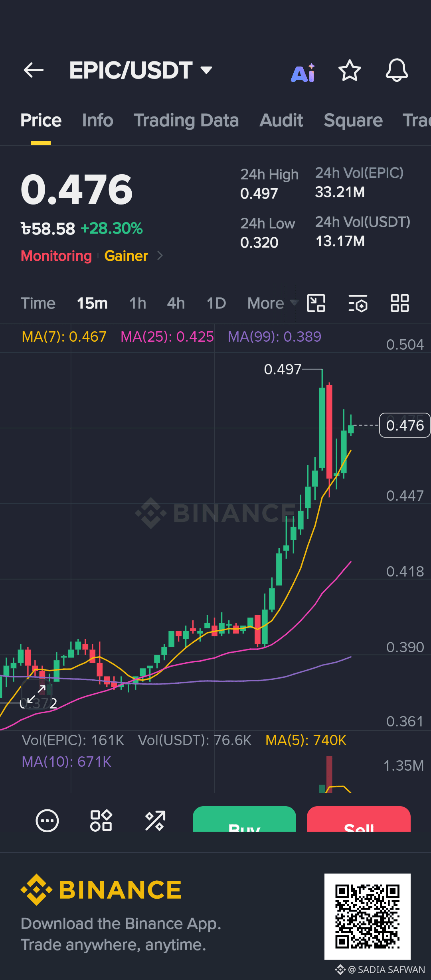Tap the 24h Low 0.320 value
Screen dimensions: 431x980
pyautogui.click(x=259, y=243)
